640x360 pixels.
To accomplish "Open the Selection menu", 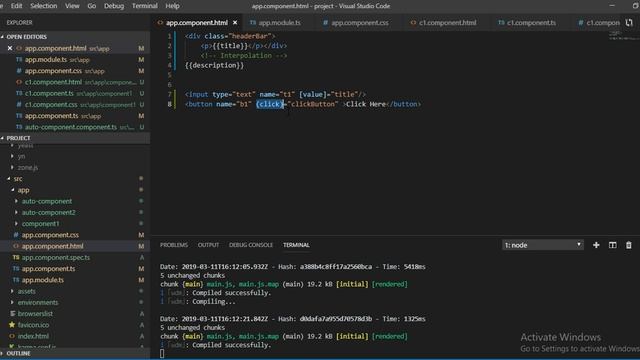I will [x=44, y=6].
